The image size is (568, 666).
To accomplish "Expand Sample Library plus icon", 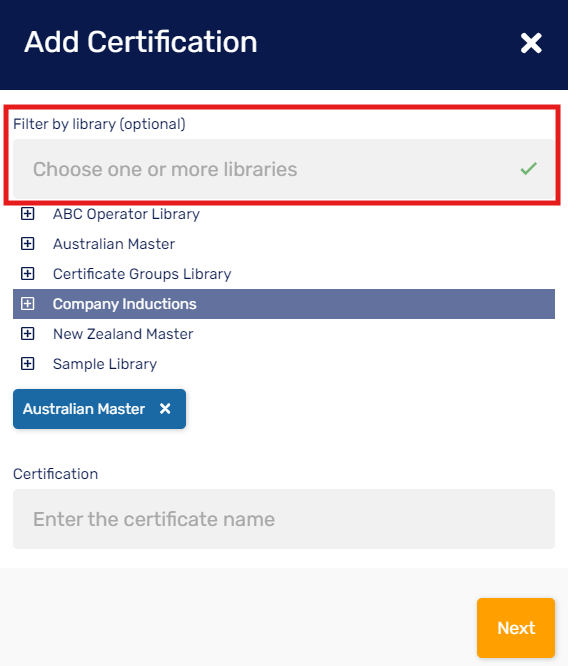I will click(x=28, y=364).
